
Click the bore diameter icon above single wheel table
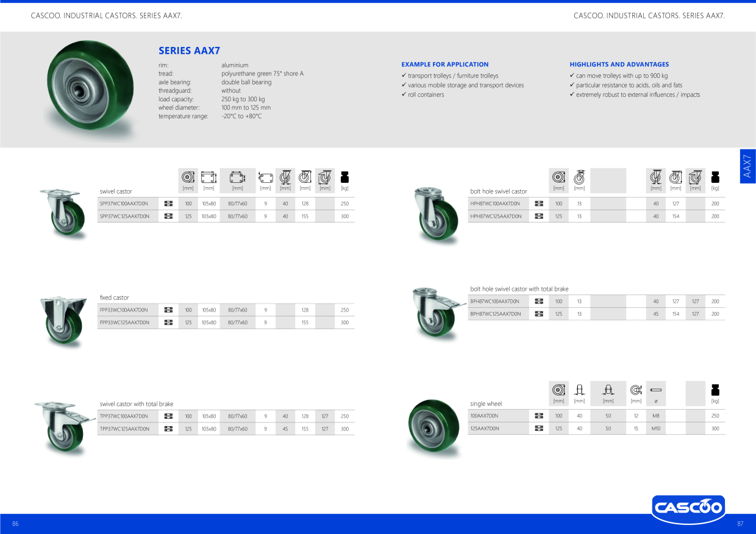[x=636, y=390]
